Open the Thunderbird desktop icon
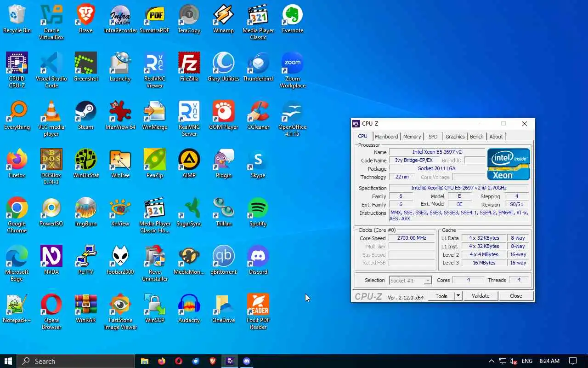The height and width of the screenshot is (368, 588). tap(258, 67)
